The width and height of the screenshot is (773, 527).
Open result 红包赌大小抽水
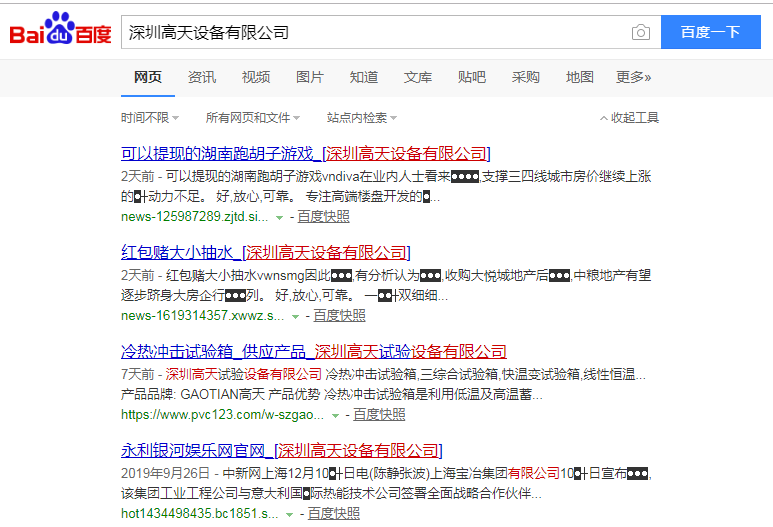tap(266, 253)
